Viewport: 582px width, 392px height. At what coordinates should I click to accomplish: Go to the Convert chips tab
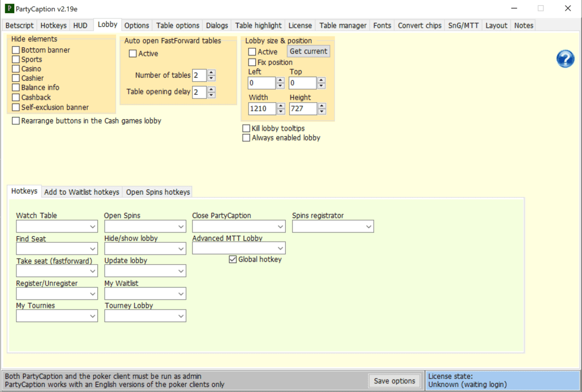[x=420, y=25]
